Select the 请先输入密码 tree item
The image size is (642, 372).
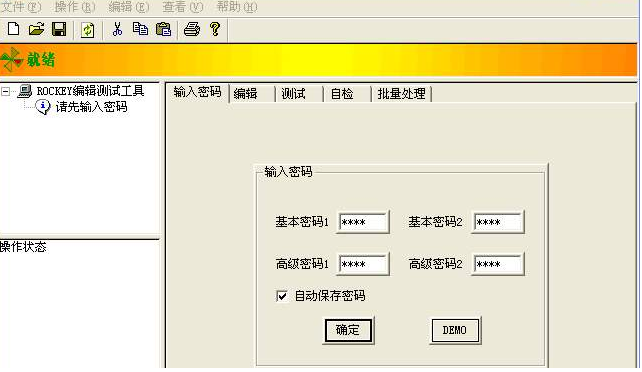click(92, 107)
